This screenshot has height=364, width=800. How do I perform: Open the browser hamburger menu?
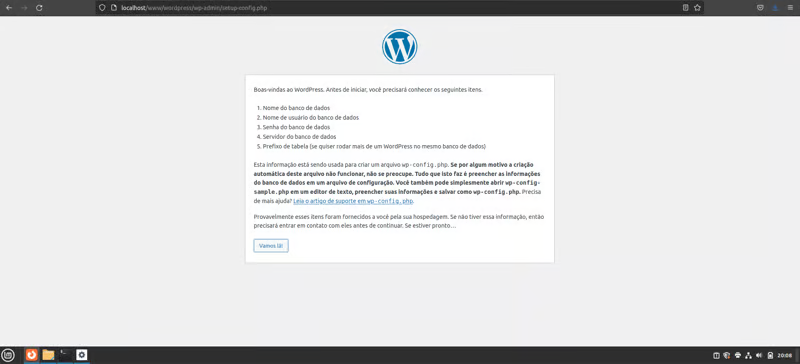[x=790, y=8]
